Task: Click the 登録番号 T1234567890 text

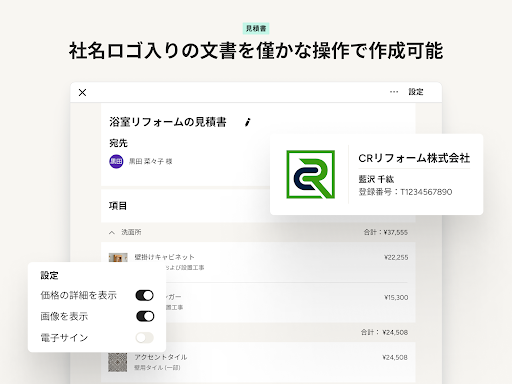Action: [x=405, y=192]
